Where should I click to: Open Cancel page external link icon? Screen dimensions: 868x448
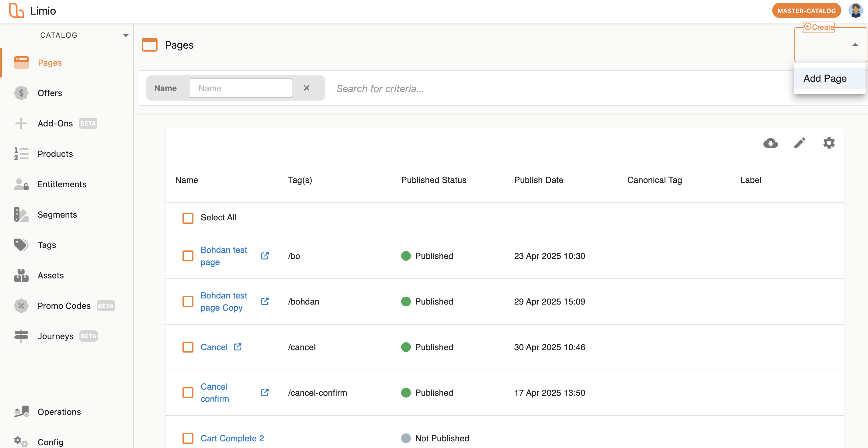238,347
